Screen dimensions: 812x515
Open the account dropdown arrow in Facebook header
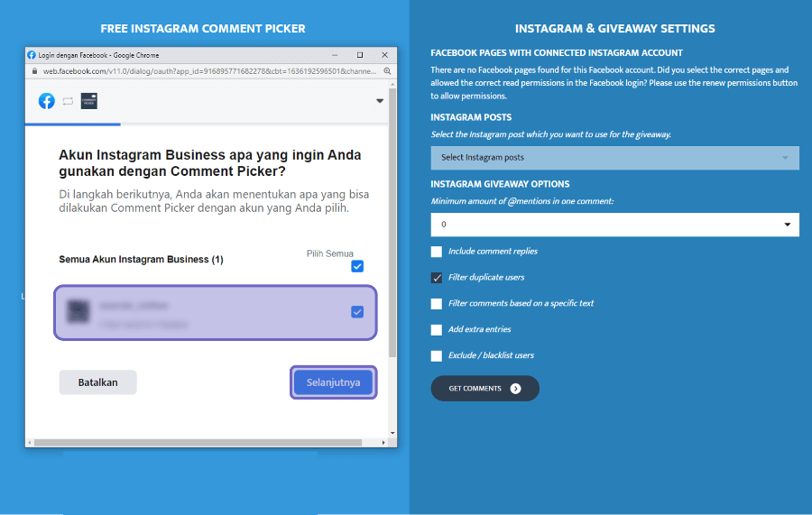click(x=380, y=101)
